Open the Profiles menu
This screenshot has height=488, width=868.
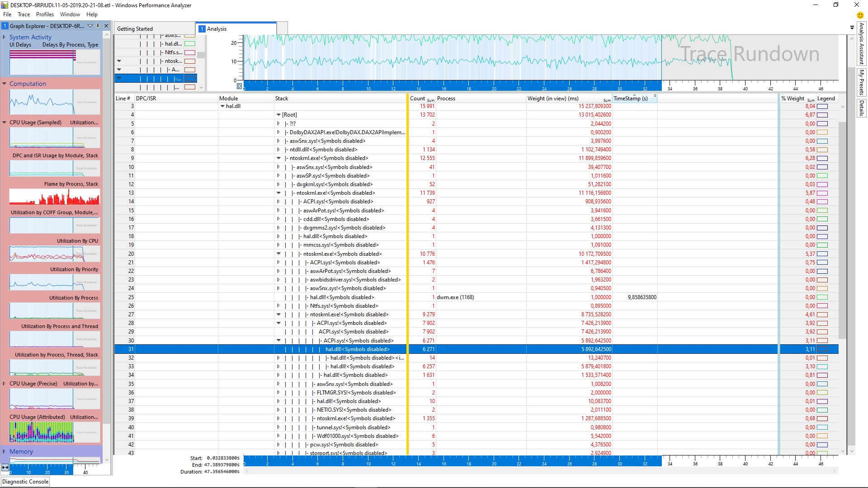click(x=45, y=14)
